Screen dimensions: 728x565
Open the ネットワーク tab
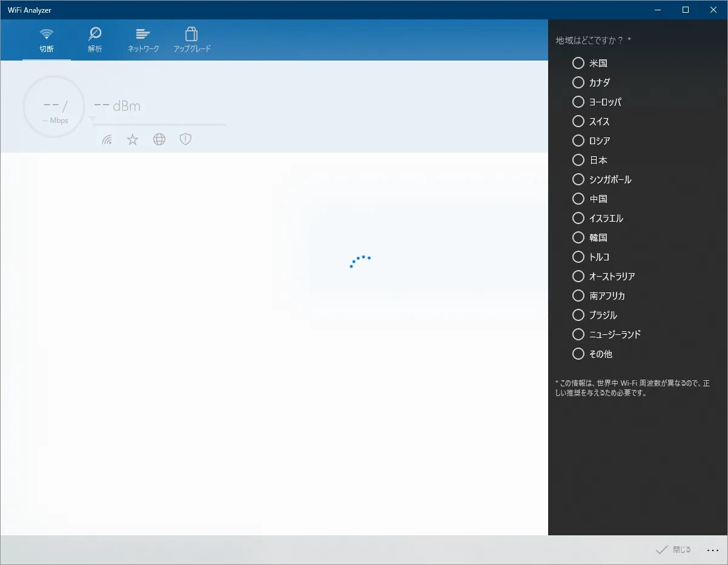(x=143, y=41)
